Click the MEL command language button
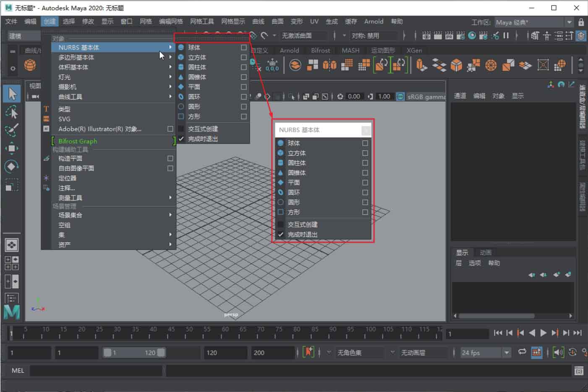The width and height of the screenshot is (588, 392). click(18, 371)
